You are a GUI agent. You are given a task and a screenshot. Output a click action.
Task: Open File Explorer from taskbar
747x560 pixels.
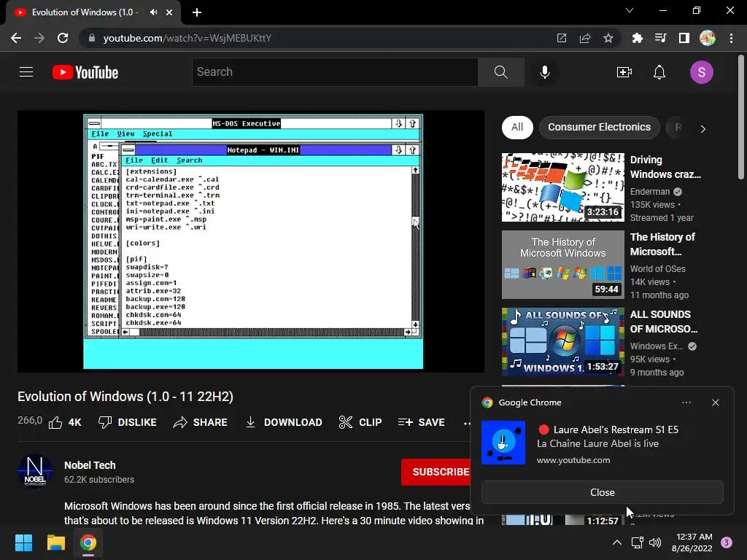pos(55,542)
